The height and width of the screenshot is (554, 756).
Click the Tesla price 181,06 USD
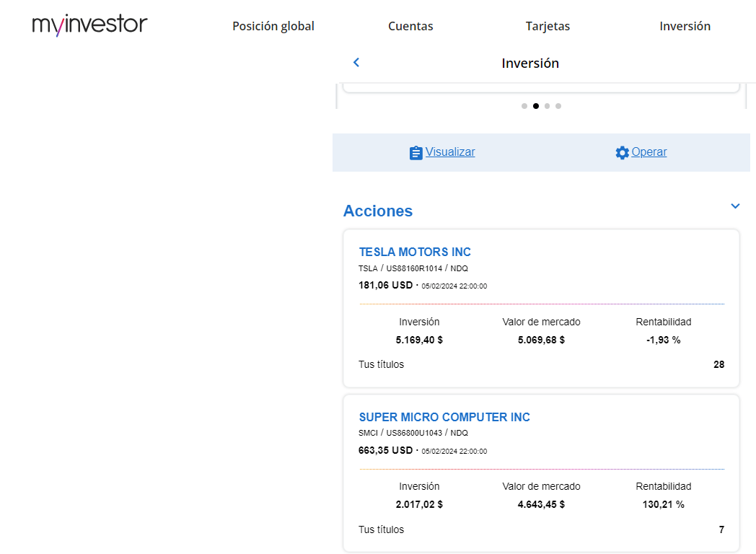click(x=386, y=285)
